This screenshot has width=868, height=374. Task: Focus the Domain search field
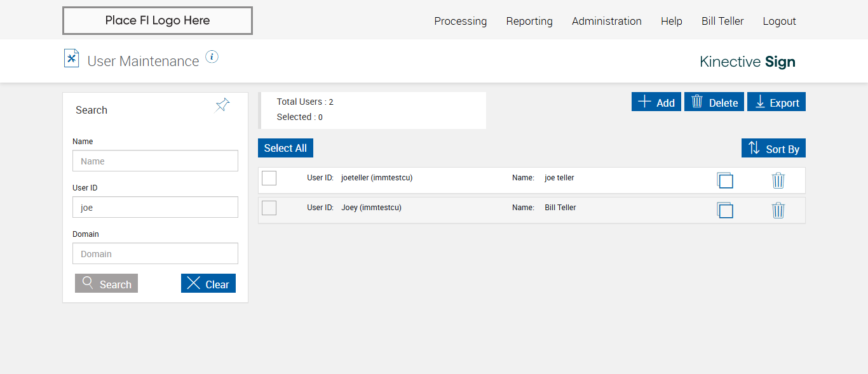click(156, 254)
